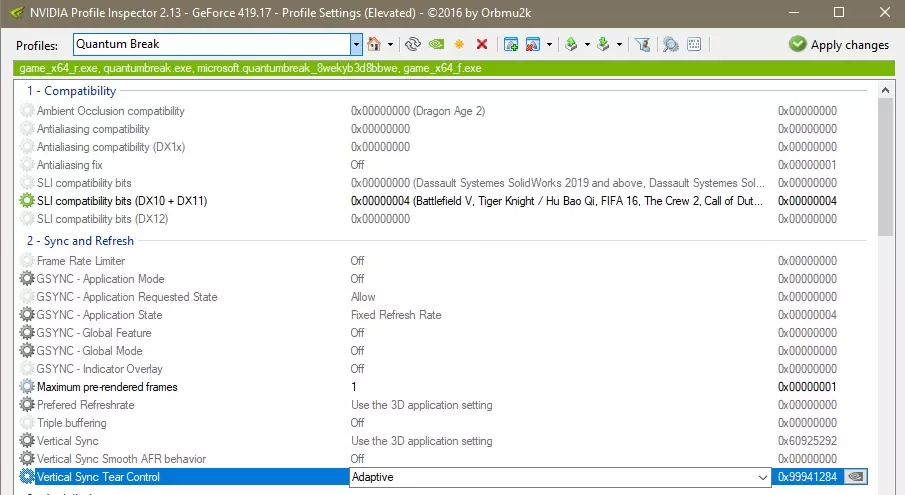Click the gear icon beside Maximum pre-rendered frames
Viewport: 905px width, 495px height.
coord(27,387)
